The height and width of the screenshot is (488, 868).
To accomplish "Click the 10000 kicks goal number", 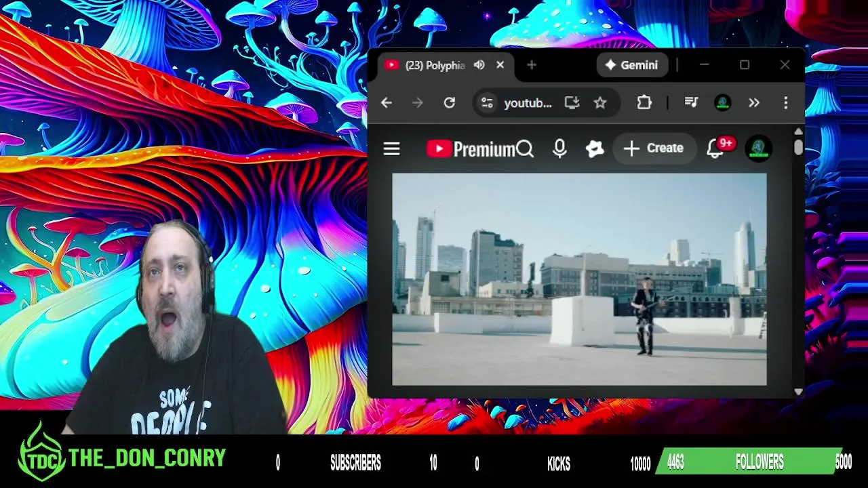I will (x=640, y=464).
